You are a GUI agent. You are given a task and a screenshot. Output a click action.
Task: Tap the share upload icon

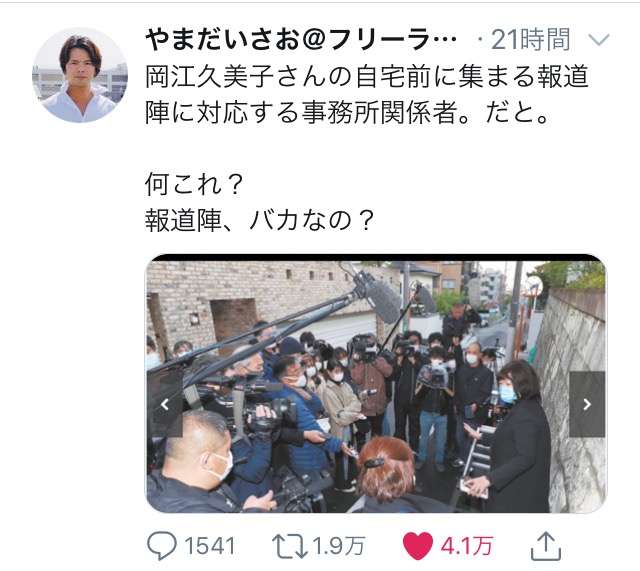point(546,546)
